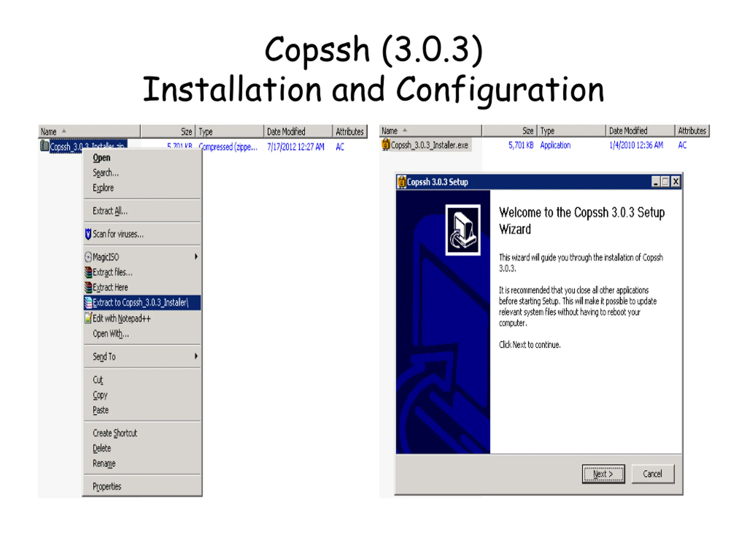Click the MagicISO disc icon in the context menu
The height and width of the screenshot is (560, 747).
pyautogui.click(x=88, y=257)
